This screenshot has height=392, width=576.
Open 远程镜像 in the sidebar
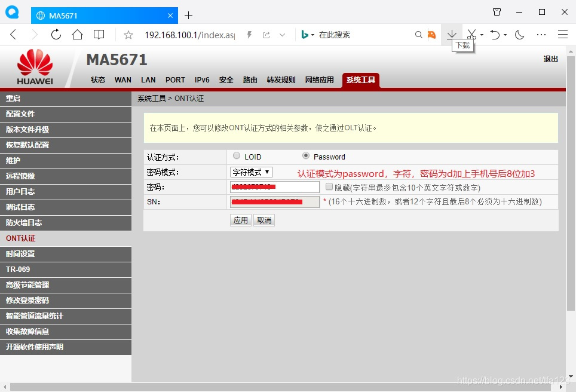pos(66,176)
